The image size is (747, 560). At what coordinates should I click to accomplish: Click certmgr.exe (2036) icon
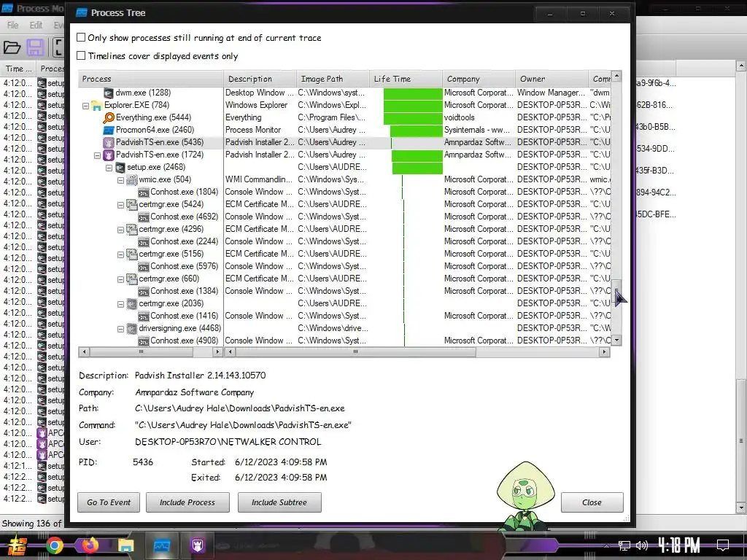(x=132, y=303)
